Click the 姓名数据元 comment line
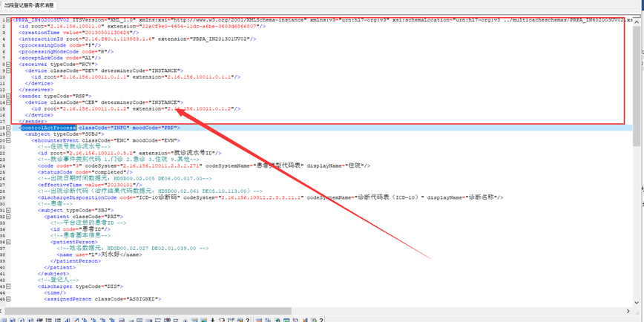Screen dimensions: 644x322 pyautogui.click(x=133, y=249)
